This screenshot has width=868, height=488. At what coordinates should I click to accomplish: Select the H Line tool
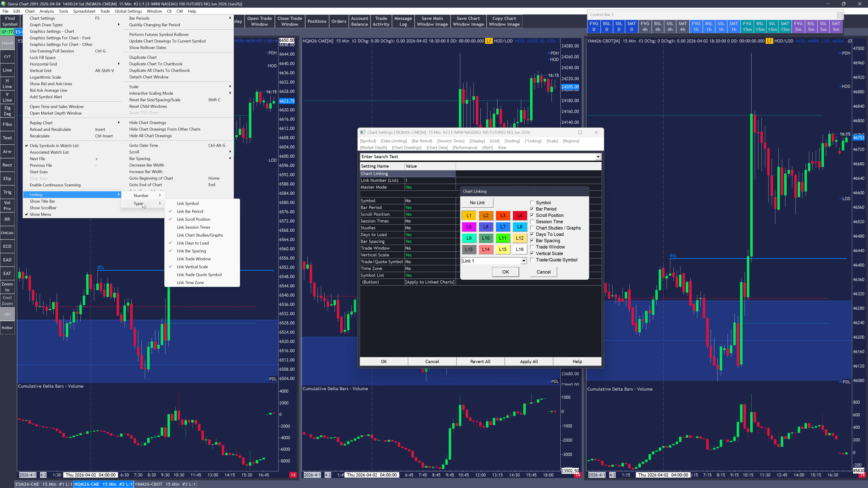[7, 84]
